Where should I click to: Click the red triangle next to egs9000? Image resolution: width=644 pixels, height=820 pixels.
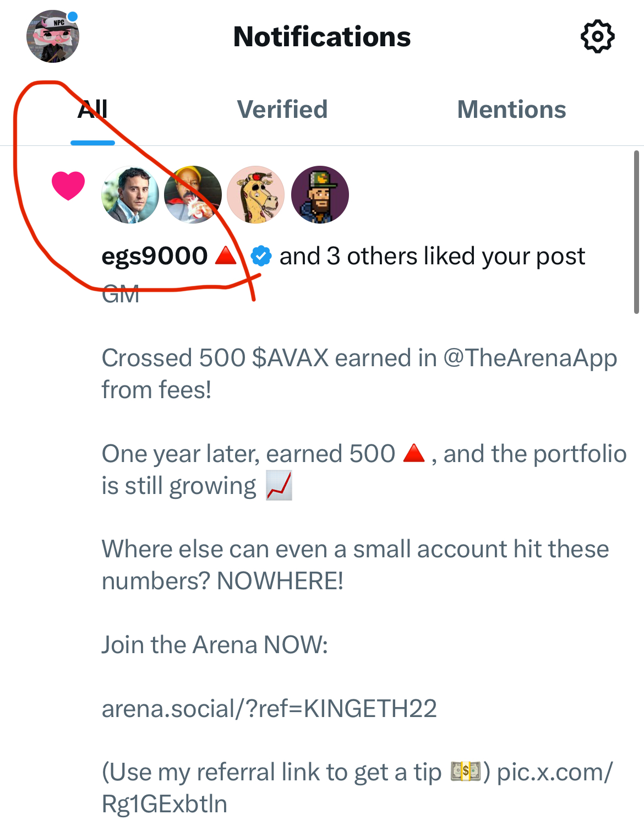[226, 256]
